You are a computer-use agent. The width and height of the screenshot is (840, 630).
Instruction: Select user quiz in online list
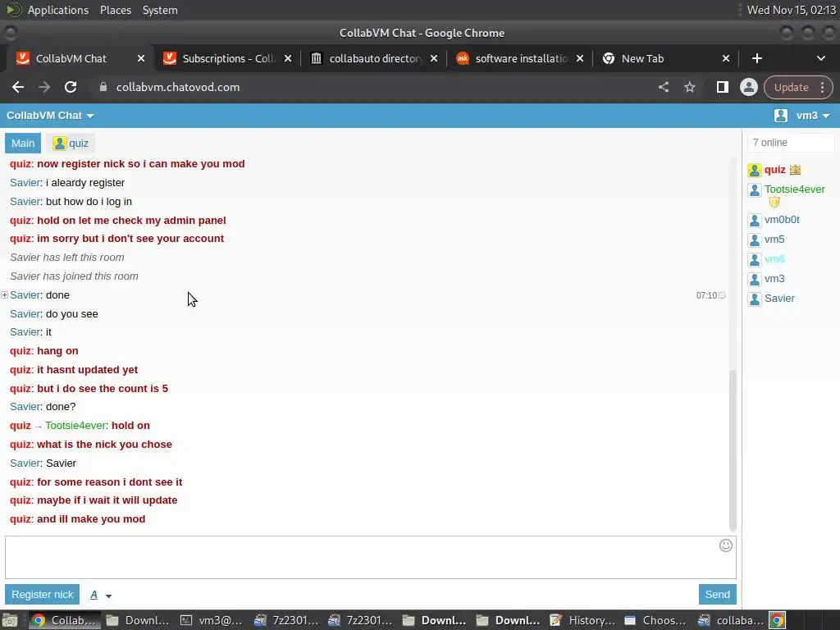[774, 170]
